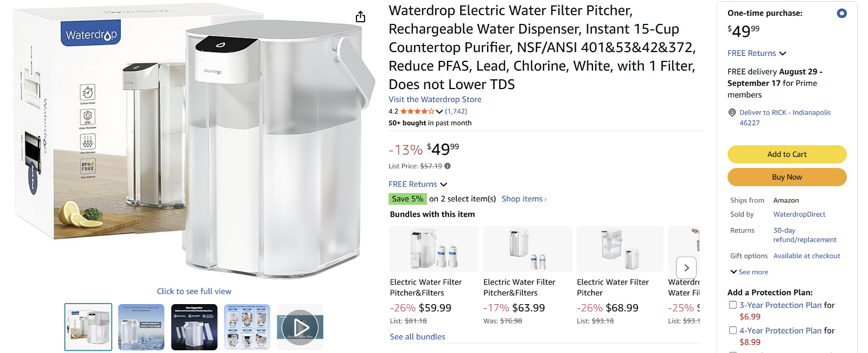Open star rating breakdown popover arrow
Image resolution: width=868 pixels, height=353 pixels.
coord(439,112)
